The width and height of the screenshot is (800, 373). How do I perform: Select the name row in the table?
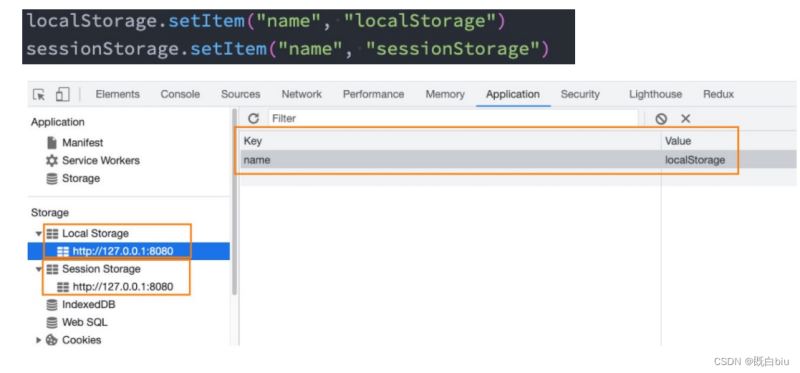pyautogui.click(x=518, y=160)
